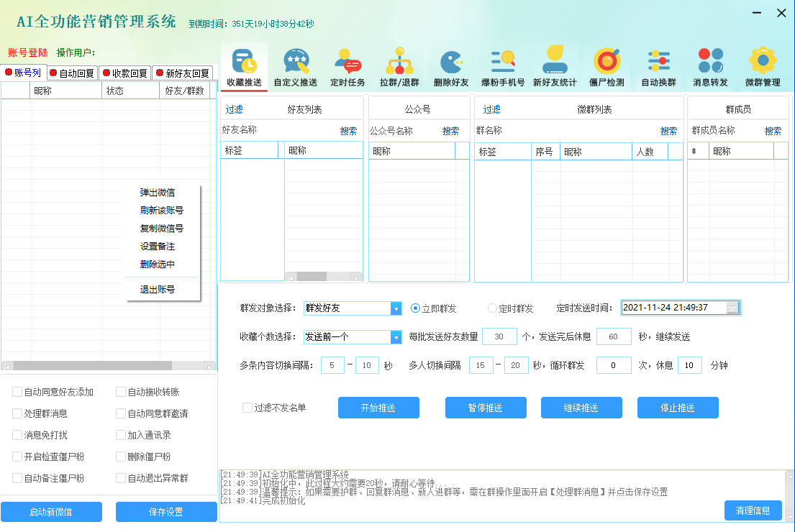Click 搜索 link beside 群名称
Image resolution: width=795 pixels, height=532 pixels.
[669, 132]
